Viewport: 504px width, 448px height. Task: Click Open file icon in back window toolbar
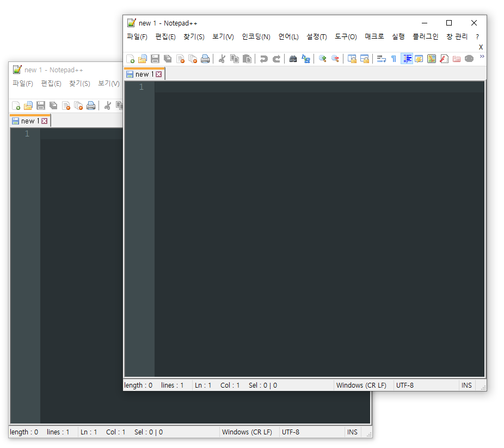pyautogui.click(x=28, y=105)
